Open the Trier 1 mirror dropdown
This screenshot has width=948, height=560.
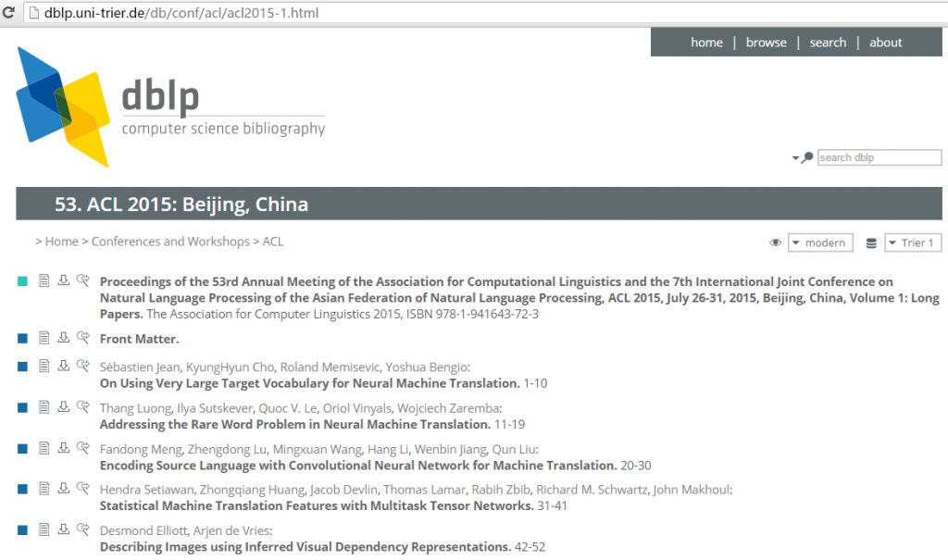pos(913,243)
